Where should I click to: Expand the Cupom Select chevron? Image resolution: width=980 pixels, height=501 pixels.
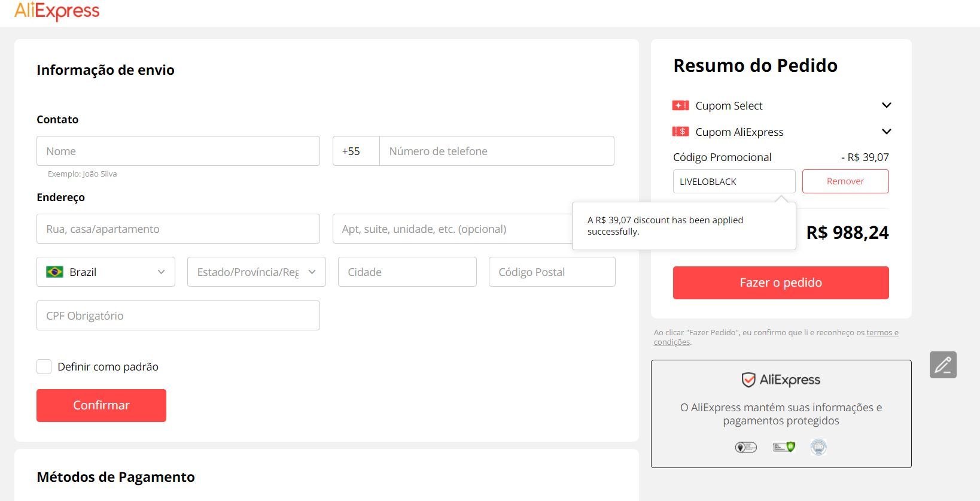coord(887,105)
